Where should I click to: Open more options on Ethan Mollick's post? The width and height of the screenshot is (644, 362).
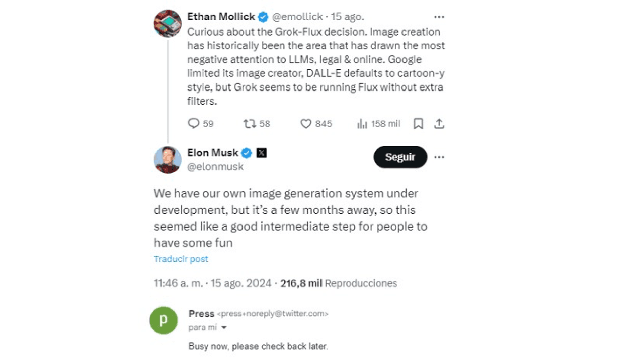[439, 17]
